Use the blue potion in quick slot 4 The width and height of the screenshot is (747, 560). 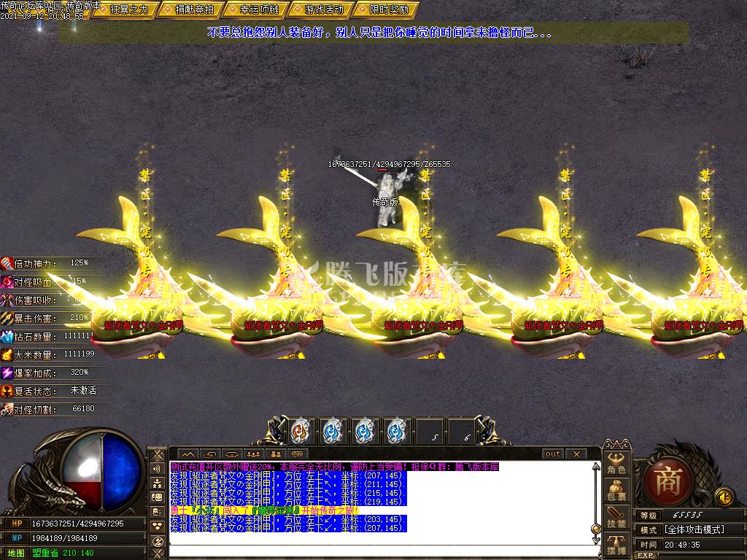click(x=396, y=432)
